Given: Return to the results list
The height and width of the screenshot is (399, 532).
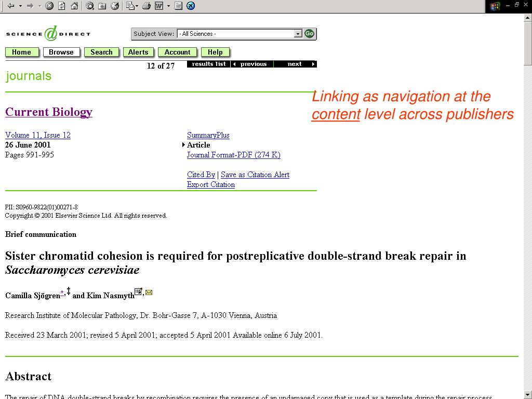Looking at the screenshot, I should pyautogui.click(x=209, y=64).
